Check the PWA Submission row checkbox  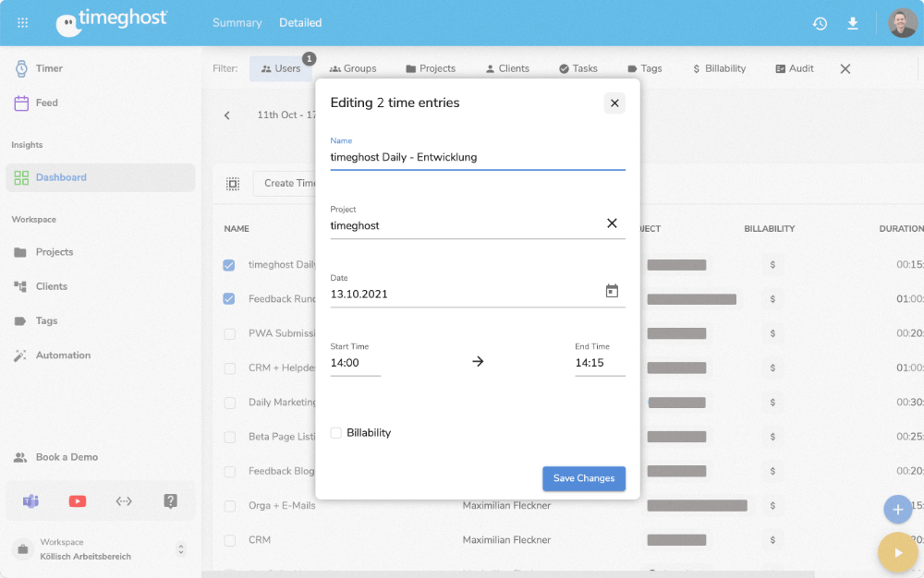click(x=229, y=333)
